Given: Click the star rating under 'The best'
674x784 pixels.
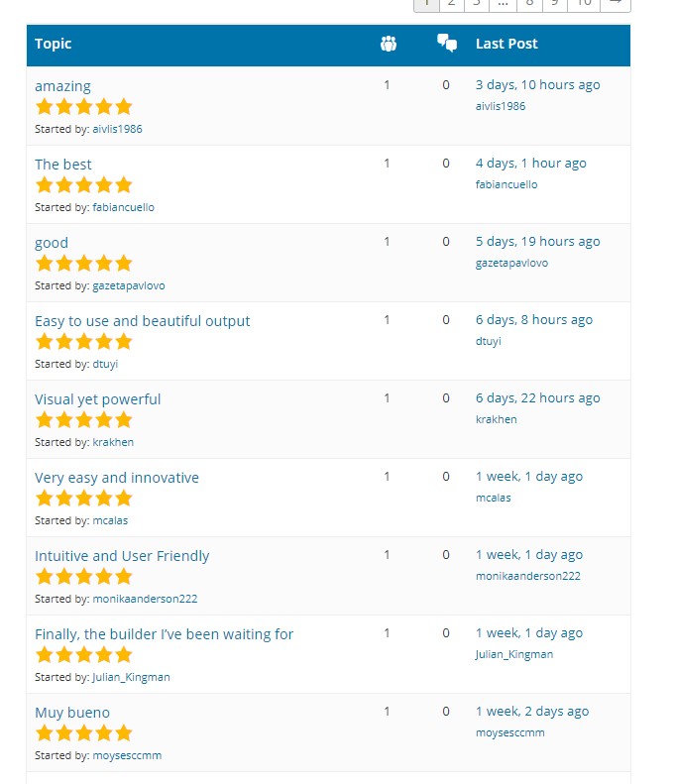Looking at the screenshot, I should [x=83, y=185].
